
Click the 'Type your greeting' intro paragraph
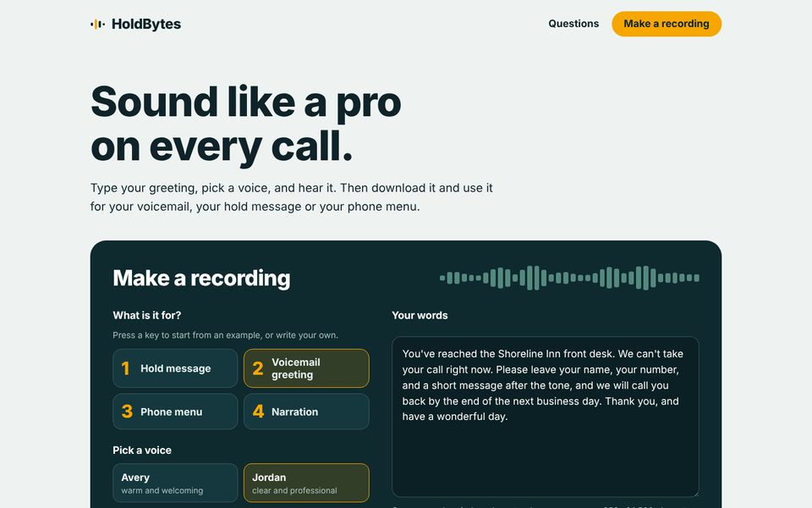click(x=292, y=197)
